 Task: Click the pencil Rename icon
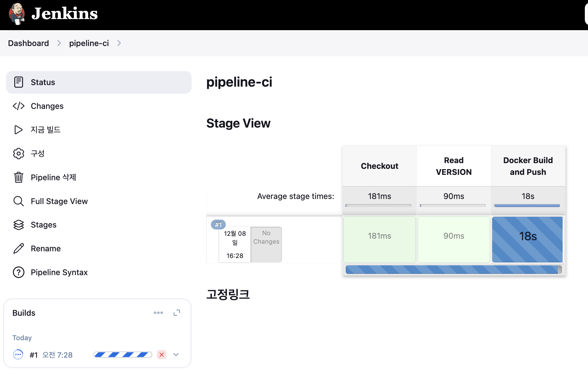click(19, 248)
